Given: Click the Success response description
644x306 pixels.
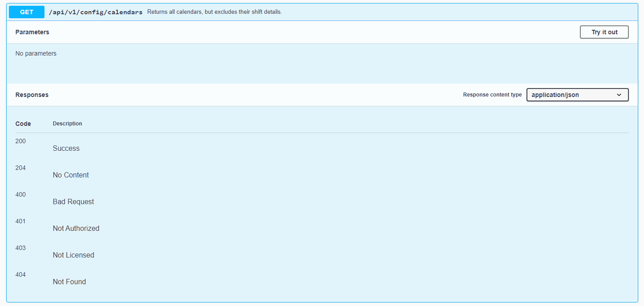Looking at the screenshot, I should coord(66,149).
